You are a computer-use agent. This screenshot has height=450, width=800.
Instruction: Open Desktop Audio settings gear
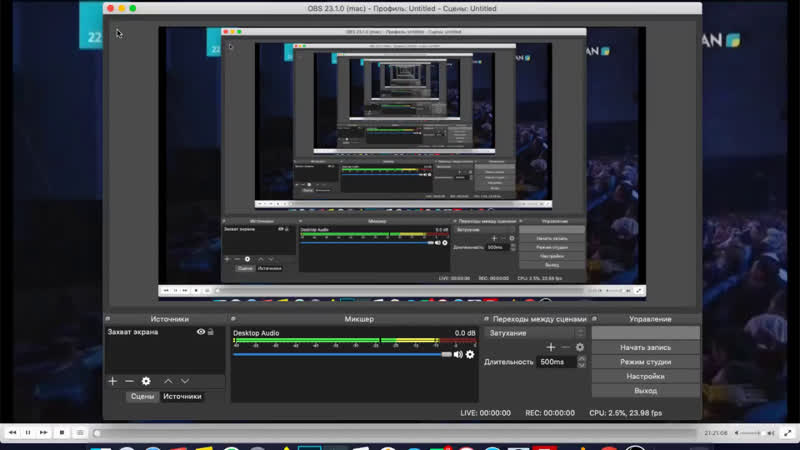click(x=470, y=354)
